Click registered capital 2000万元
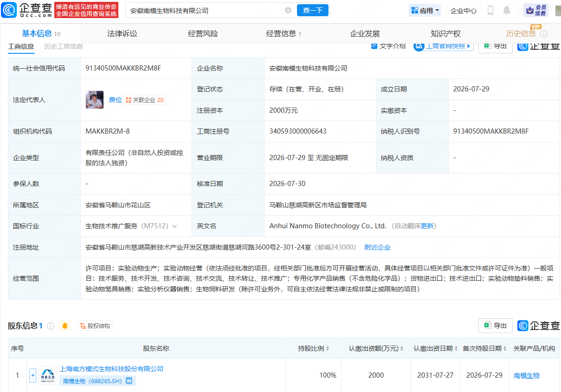This screenshot has width=561, height=392. click(x=284, y=110)
